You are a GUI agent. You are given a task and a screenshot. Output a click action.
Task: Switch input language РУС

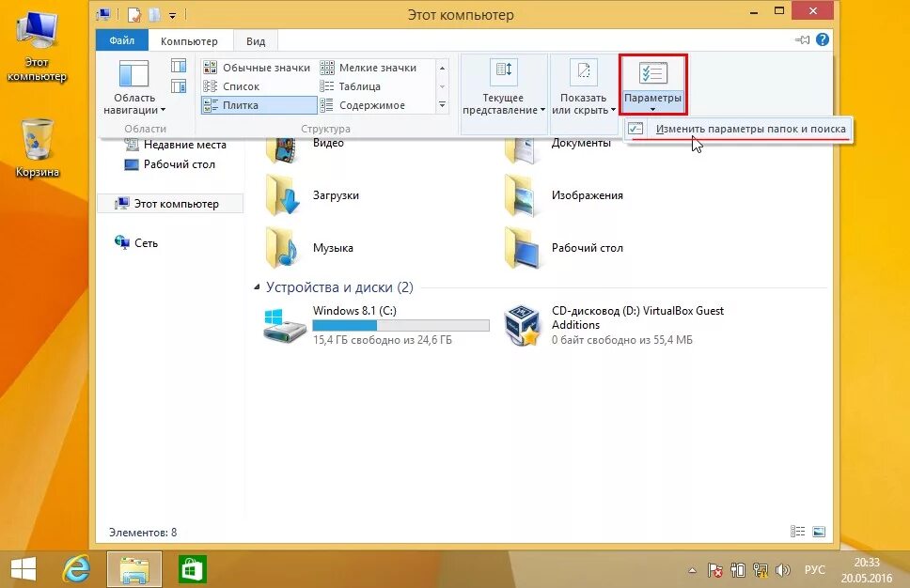pyautogui.click(x=815, y=570)
